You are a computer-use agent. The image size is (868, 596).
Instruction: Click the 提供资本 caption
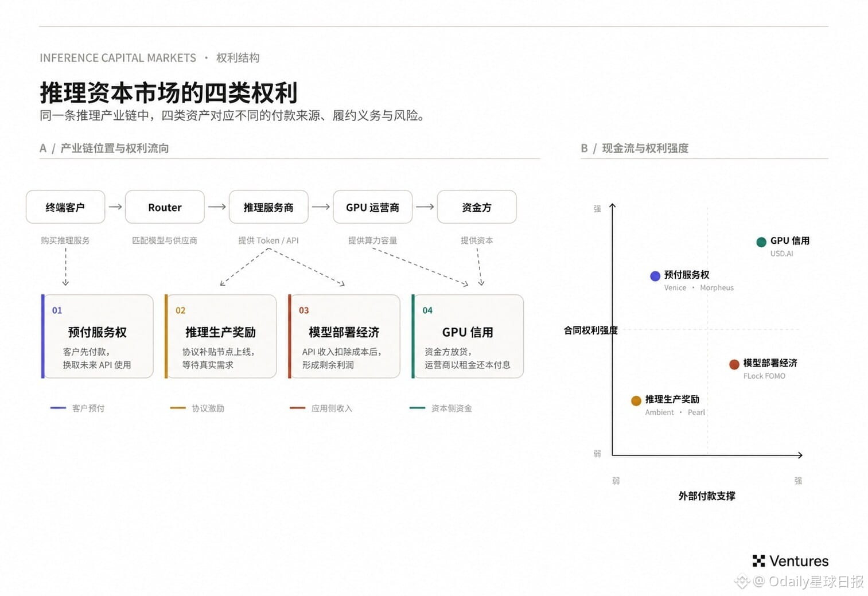[477, 240]
